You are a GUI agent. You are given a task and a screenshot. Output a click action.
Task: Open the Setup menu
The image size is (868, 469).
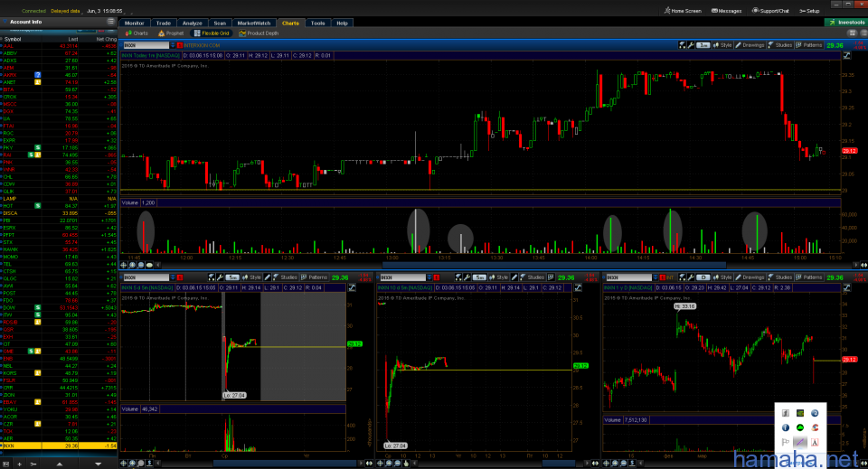point(809,11)
